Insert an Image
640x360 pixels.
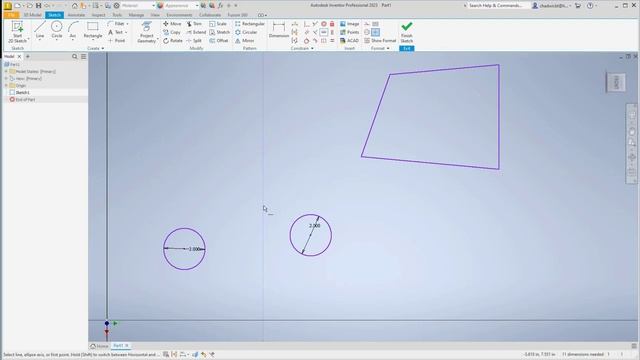350,24
